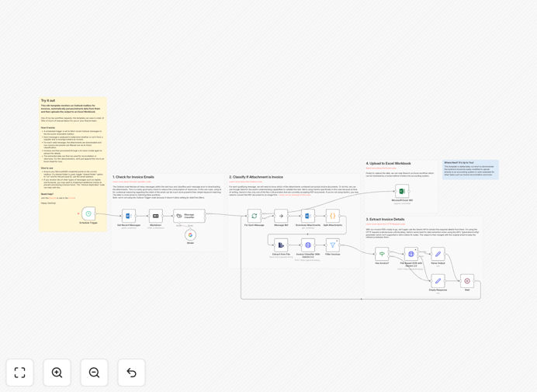Screen dimensions: 537x392
Task: Click the "Try it out" sticky note heading
Action: (x=48, y=101)
